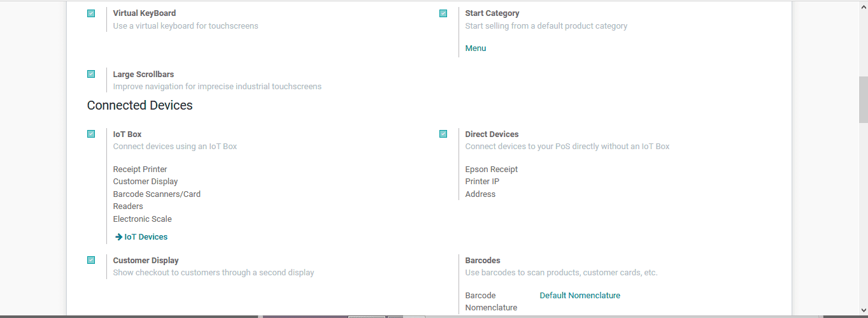Click the scrollbar up arrow
Image resolution: width=868 pixels, height=318 pixels.
pyautogui.click(x=863, y=4)
